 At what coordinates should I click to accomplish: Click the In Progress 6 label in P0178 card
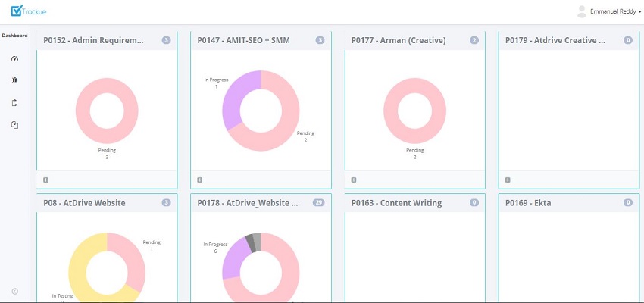[x=215, y=248]
